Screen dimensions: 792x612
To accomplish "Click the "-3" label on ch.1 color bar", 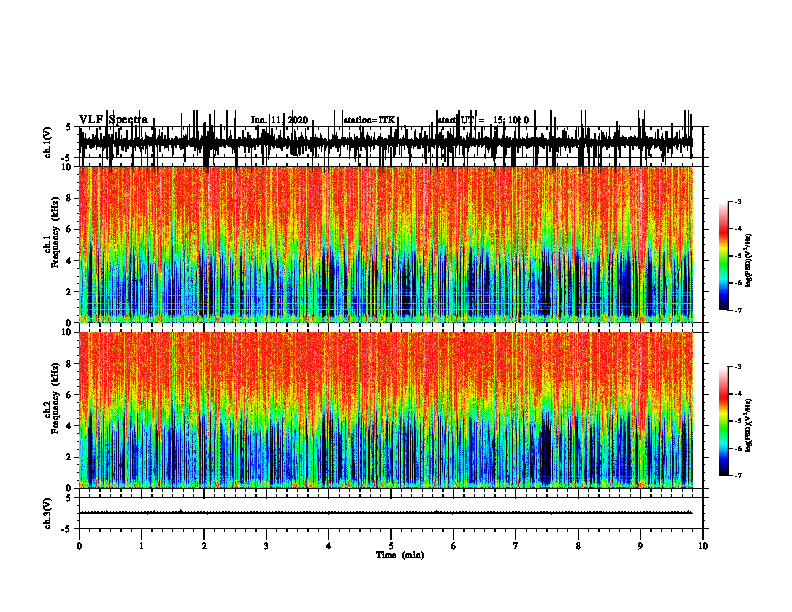I will [737, 201].
